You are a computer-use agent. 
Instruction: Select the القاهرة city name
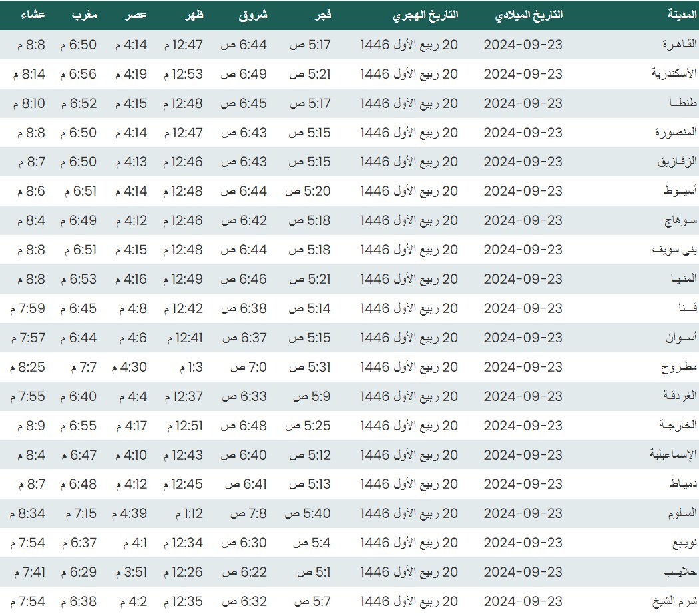coord(679,45)
